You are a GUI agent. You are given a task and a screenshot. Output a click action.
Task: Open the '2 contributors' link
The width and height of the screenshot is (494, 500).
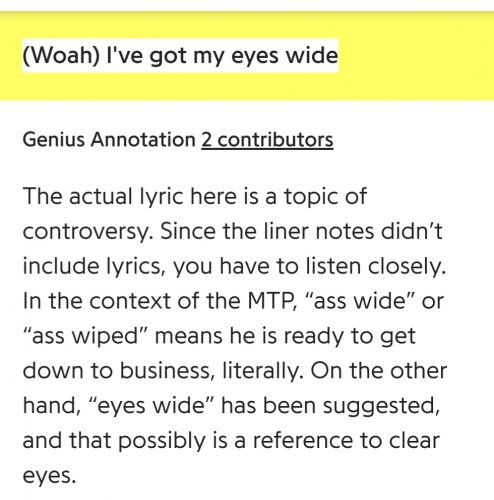(267, 140)
